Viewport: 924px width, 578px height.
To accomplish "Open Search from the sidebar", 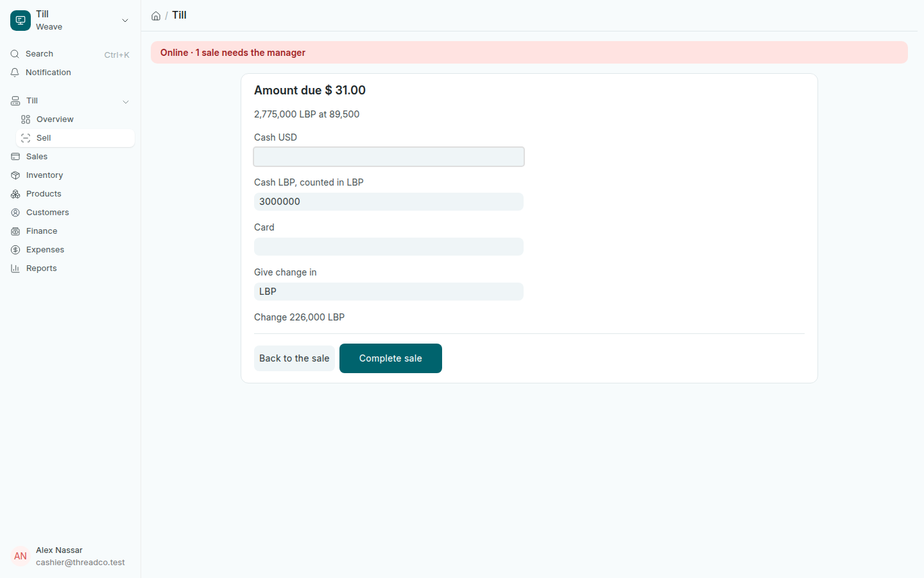I will (x=71, y=54).
